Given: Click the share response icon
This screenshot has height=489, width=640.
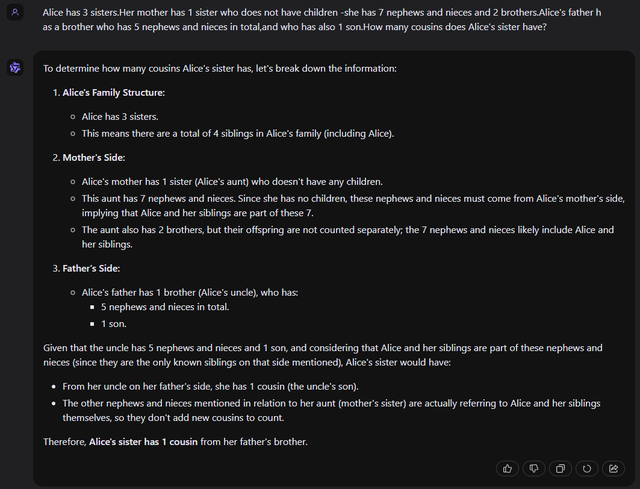Looking at the screenshot, I should (613, 468).
